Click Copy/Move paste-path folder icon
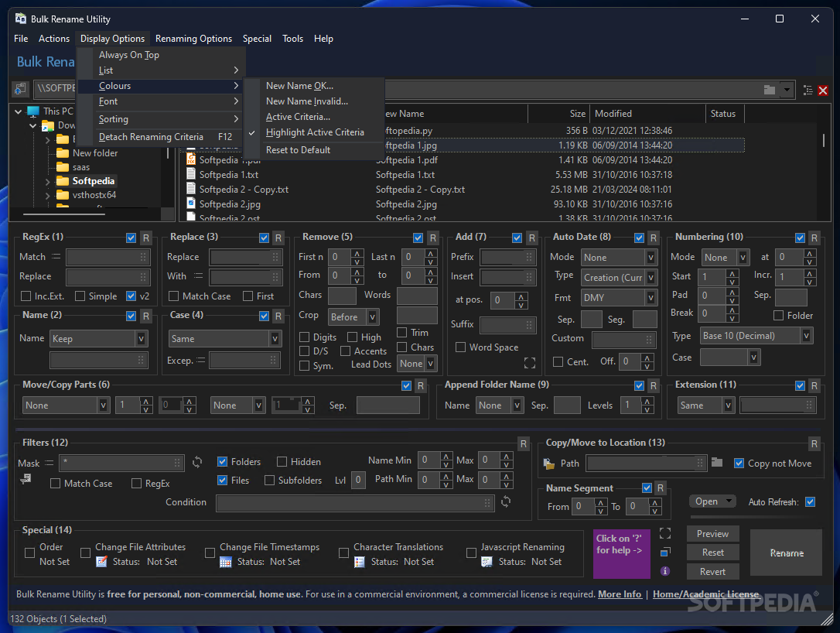Image resolution: width=840 pixels, height=633 pixels. click(x=549, y=464)
